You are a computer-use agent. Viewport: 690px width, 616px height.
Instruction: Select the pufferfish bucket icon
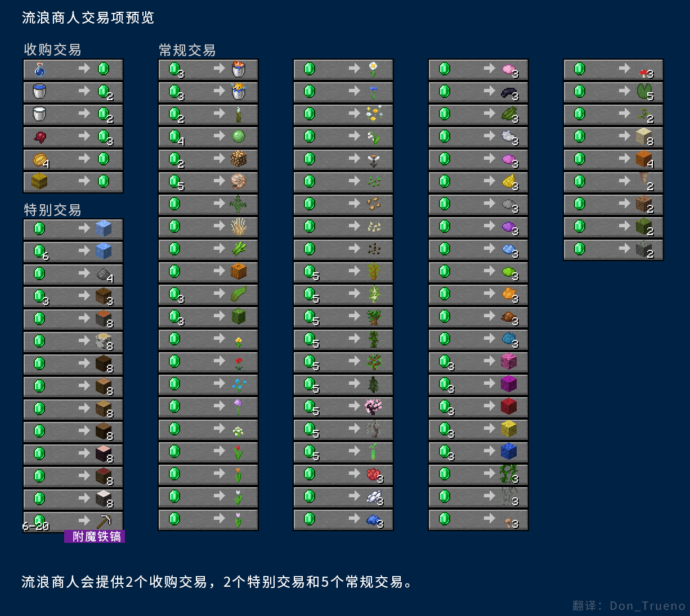238,92
